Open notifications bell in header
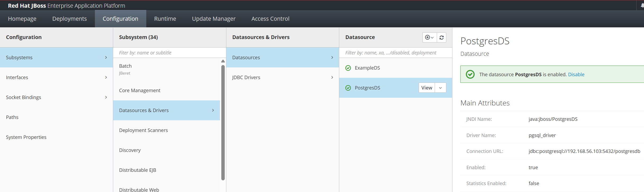644x192 pixels. 642,6
